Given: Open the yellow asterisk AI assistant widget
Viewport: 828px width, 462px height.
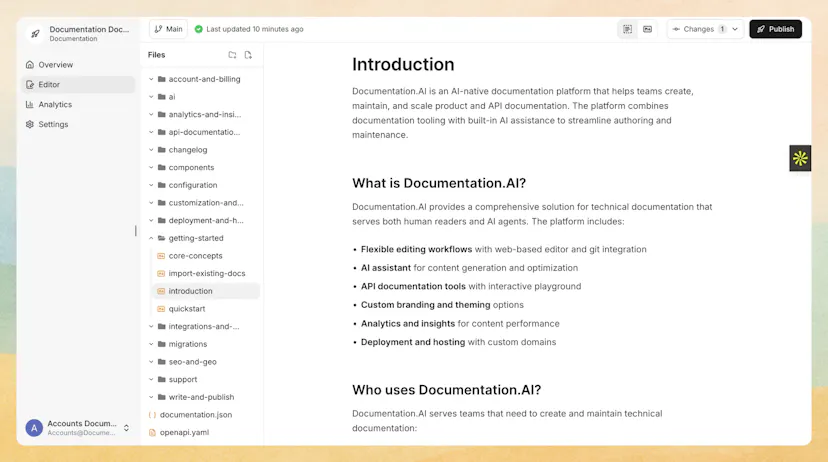Looking at the screenshot, I should [x=800, y=158].
